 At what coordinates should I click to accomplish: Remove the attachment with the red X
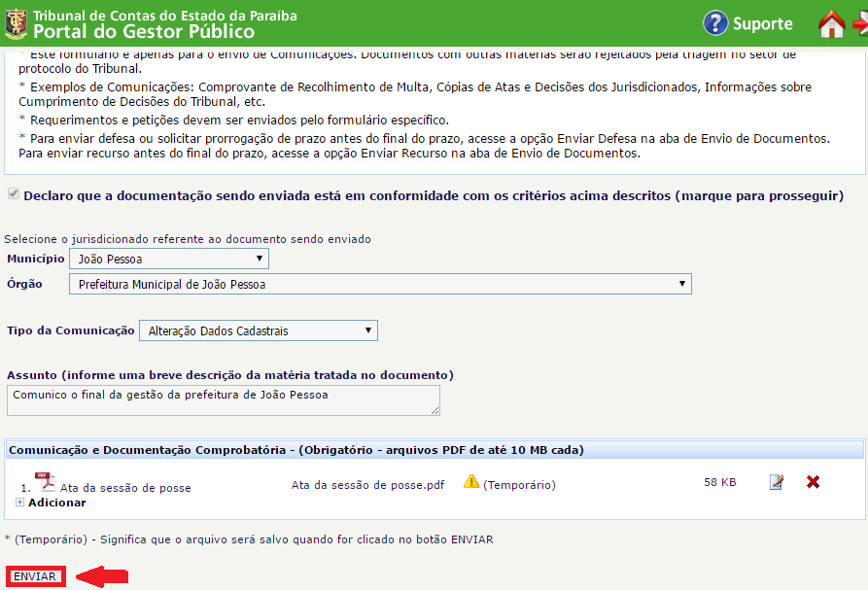pos(814,482)
